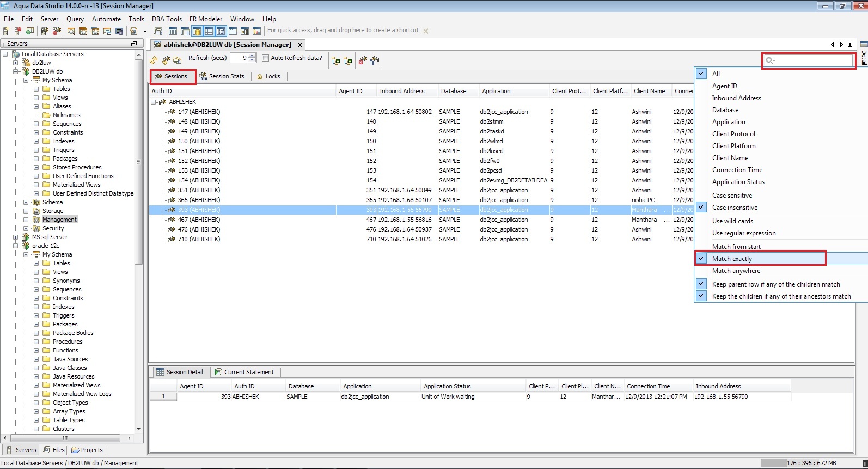Screen dimensions: 868x469
Task: Expand the Java Sources folder
Action: coord(36,359)
